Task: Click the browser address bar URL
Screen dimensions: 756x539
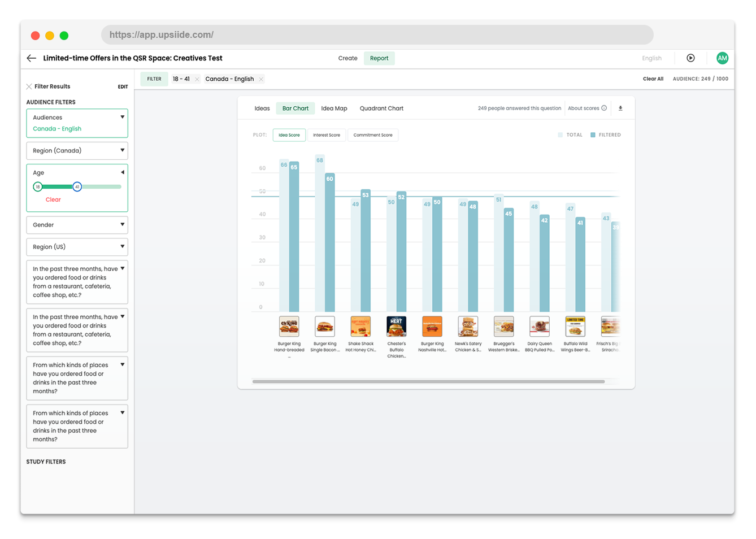Action: (x=162, y=35)
